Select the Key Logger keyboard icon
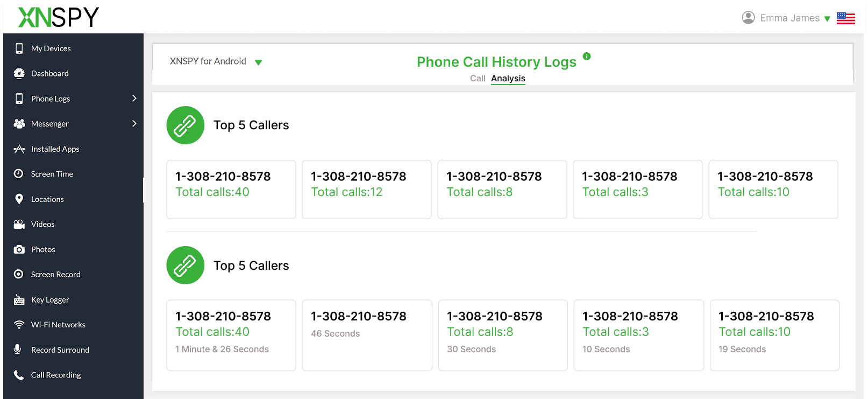This screenshot has height=399, width=868. [19, 300]
